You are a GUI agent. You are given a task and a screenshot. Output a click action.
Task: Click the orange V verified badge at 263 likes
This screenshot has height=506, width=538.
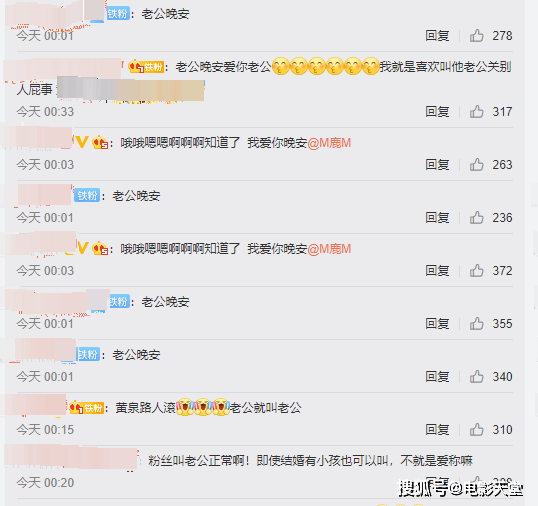click(82, 142)
